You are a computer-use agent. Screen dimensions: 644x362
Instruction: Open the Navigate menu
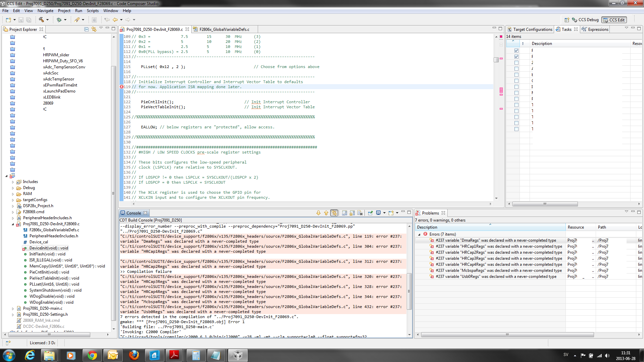(45, 11)
